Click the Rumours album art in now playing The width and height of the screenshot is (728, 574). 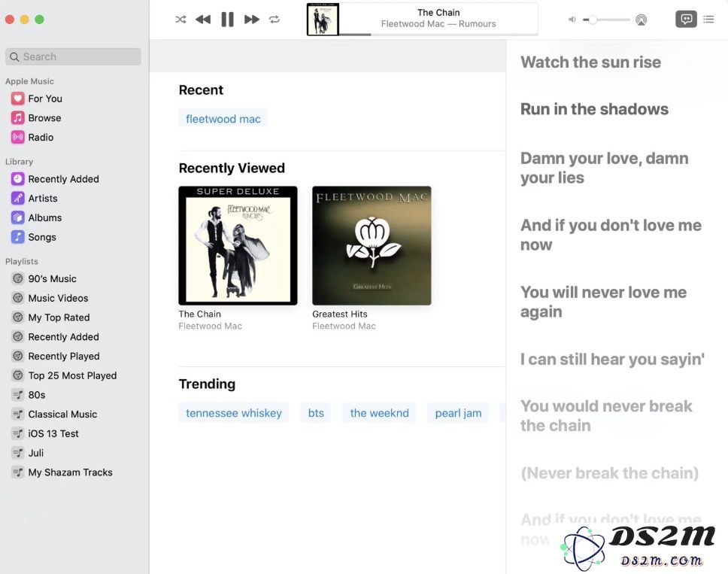pyautogui.click(x=323, y=20)
